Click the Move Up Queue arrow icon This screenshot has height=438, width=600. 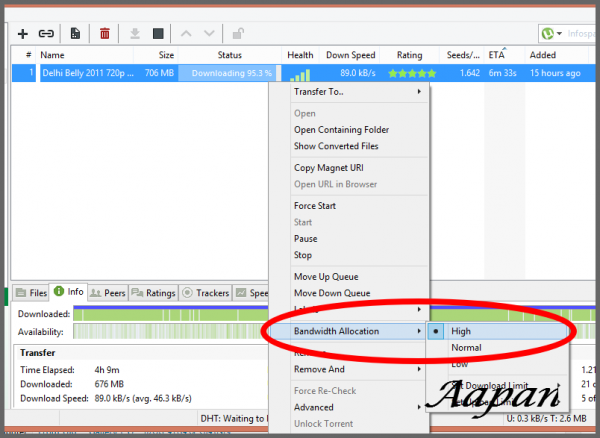[x=186, y=34]
